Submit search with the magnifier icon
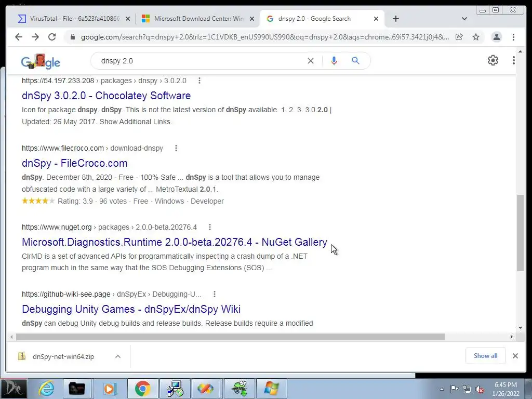Screen dimensions: 532x399 click(355, 61)
